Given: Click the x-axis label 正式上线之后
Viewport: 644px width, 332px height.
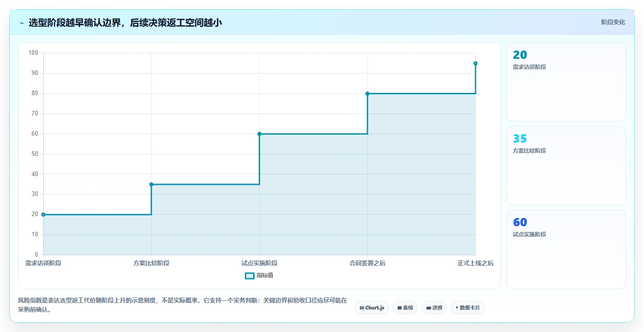Looking at the screenshot, I should 476,263.
